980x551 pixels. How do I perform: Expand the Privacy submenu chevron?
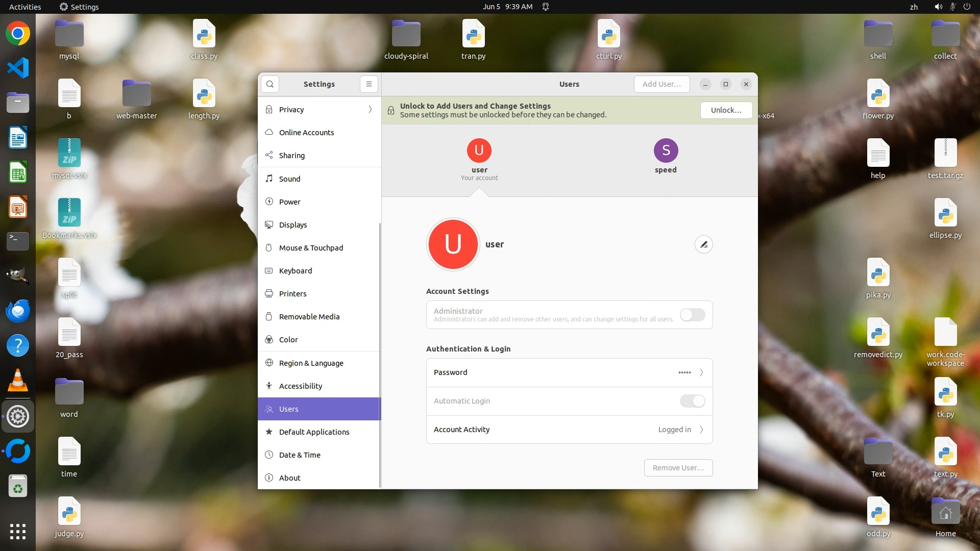pos(370,110)
